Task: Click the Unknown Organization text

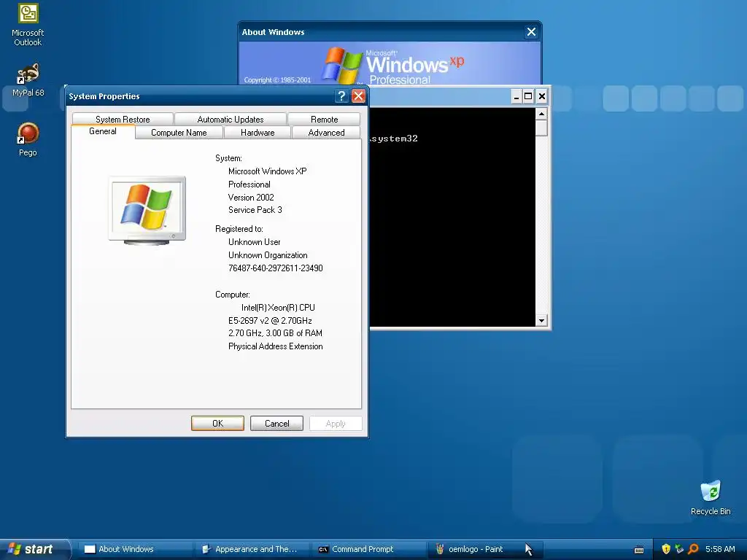Action: [268, 255]
